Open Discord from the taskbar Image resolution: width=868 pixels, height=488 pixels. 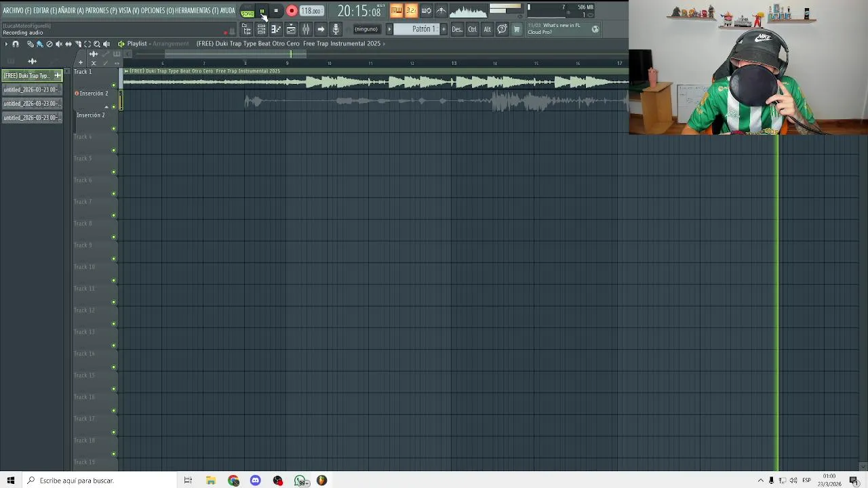pos(256,481)
